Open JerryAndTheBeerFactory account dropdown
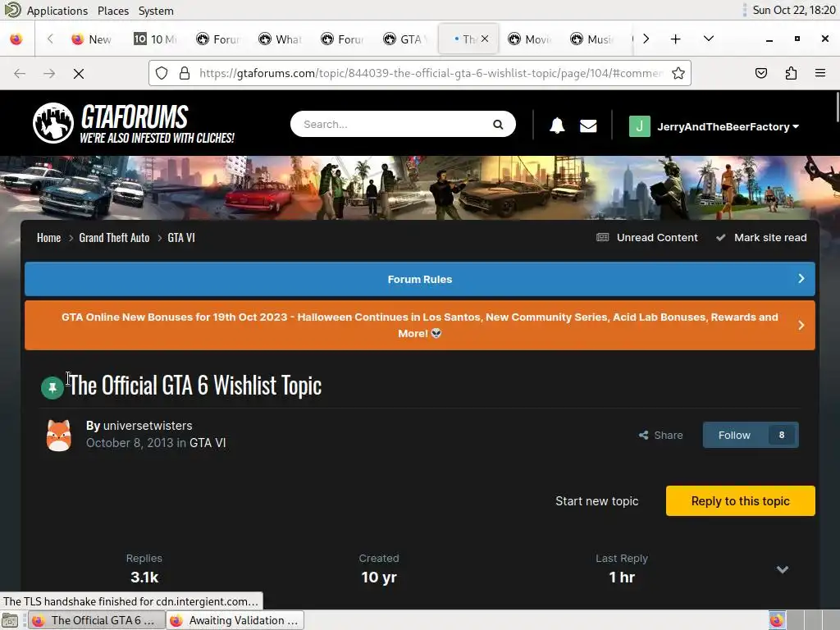Image resolution: width=840 pixels, height=630 pixels. pyautogui.click(x=728, y=127)
